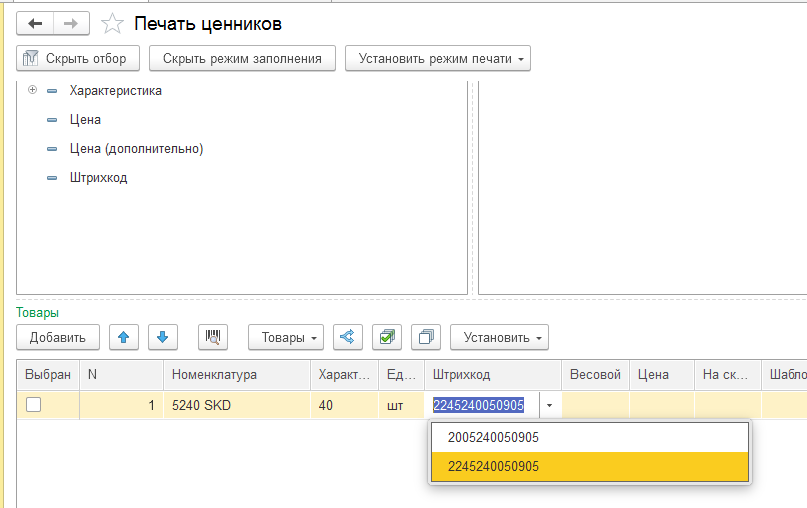Add the page to favorites with star

[114, 24]
